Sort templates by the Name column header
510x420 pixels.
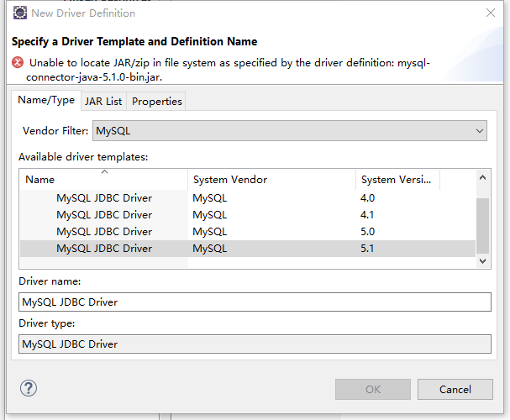[x=104, y=180]
